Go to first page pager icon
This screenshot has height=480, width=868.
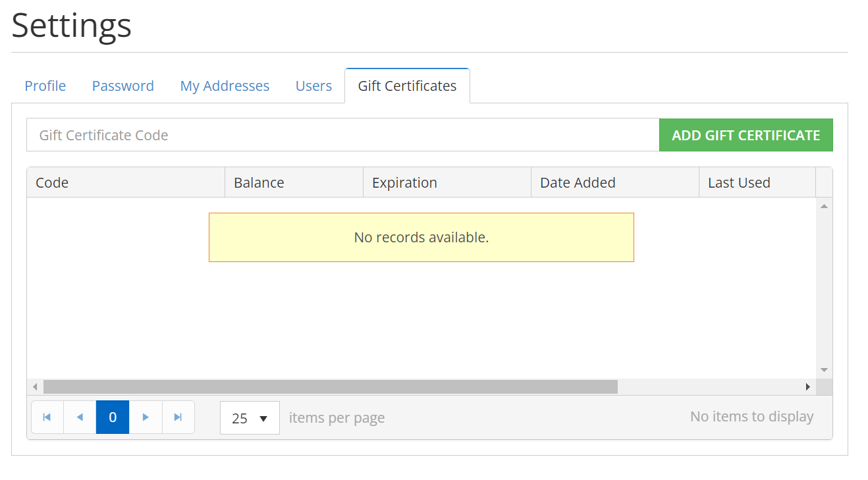[x=47, y=417]
